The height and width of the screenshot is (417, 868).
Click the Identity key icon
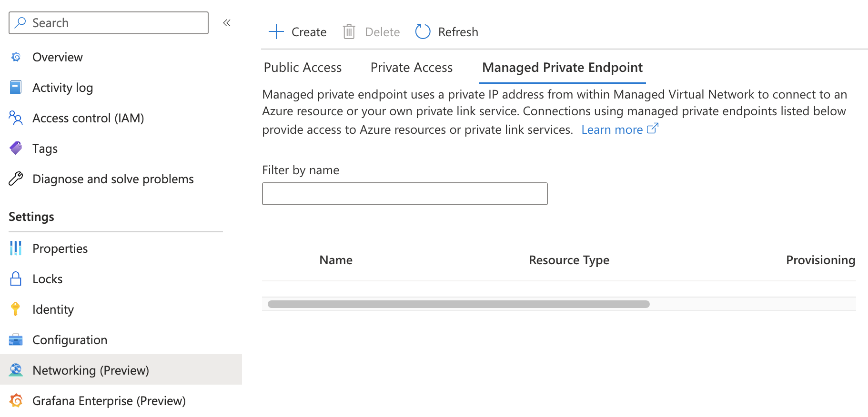(16, 309)
